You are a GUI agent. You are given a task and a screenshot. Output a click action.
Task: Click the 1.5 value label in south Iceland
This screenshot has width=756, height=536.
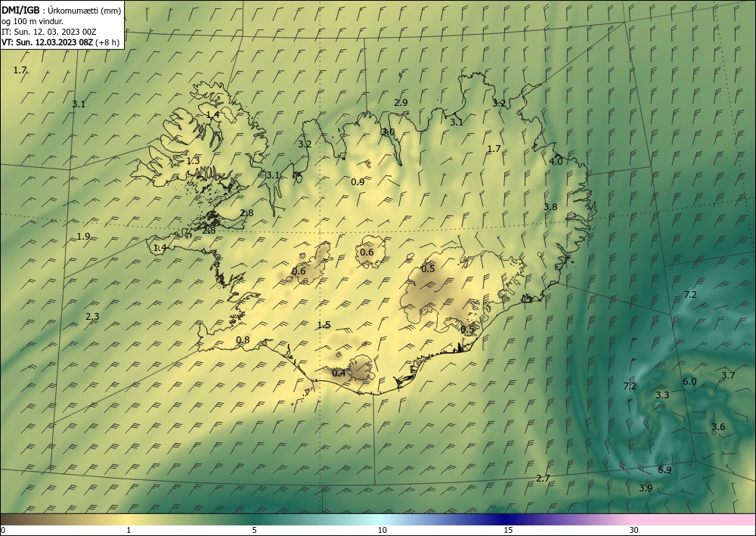pyautogui.click(x=324, y=325)
